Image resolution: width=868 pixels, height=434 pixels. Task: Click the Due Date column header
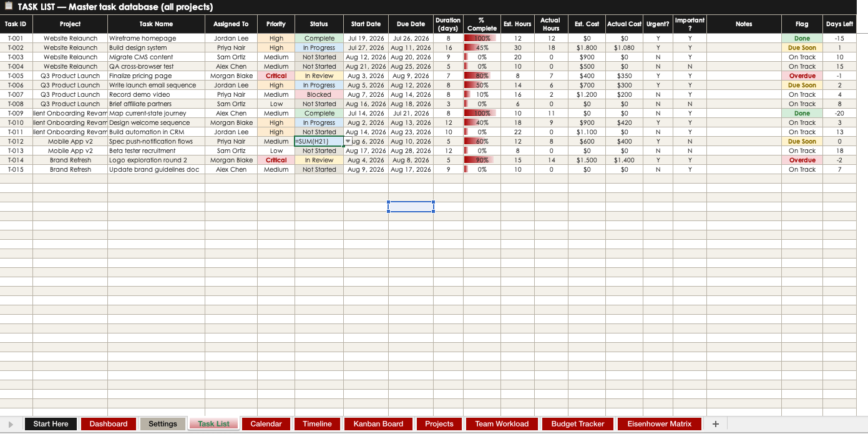coord(411,24)
